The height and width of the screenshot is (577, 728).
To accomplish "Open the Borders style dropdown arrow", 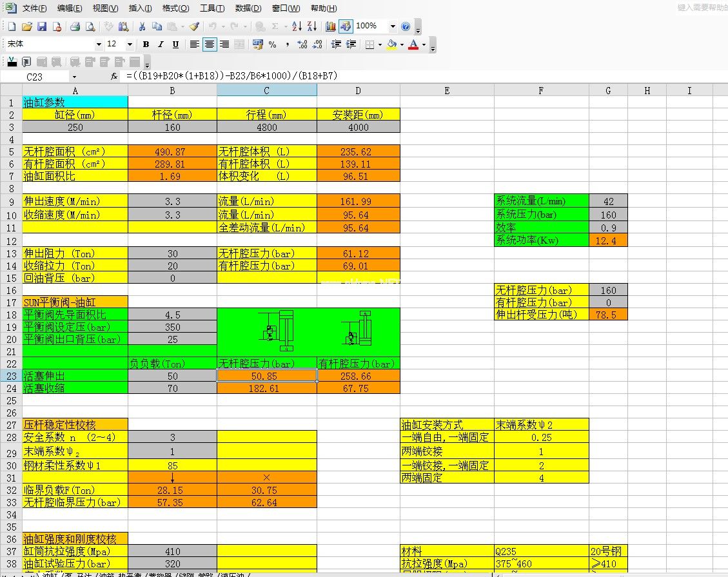I will [380, 44].
